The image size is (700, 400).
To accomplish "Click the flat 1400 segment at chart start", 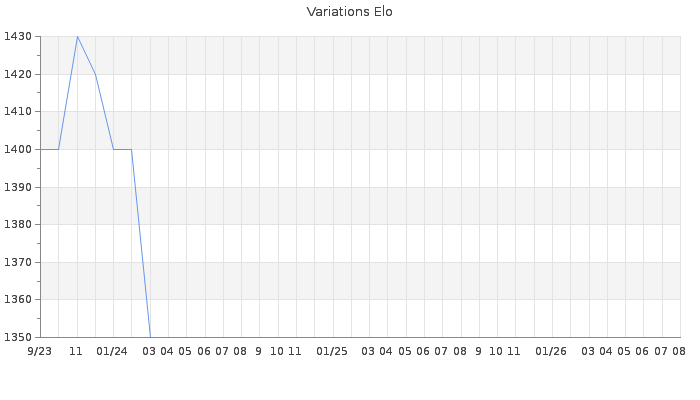I will 50,150.
